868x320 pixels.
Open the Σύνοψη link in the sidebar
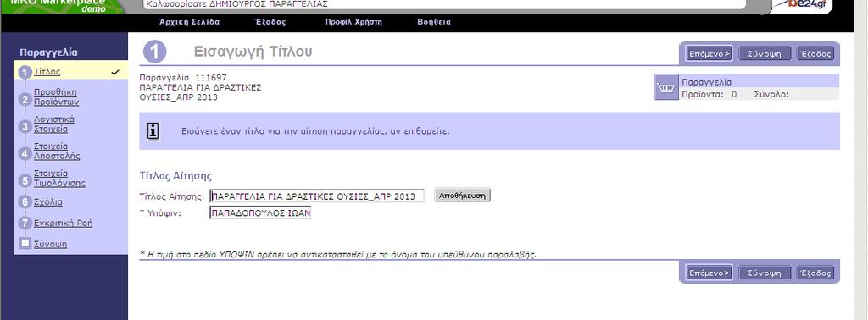coord(50,244)
